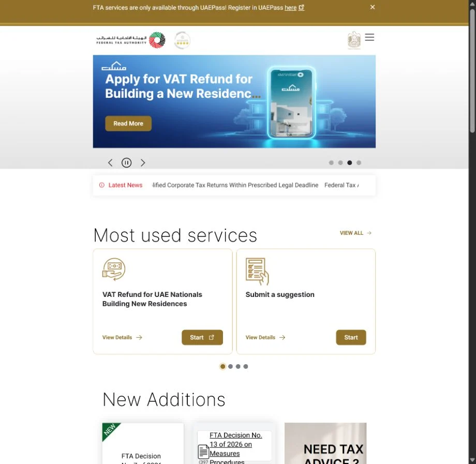
Task: Click the VAT Refund banner image
Action: (234, 101)
